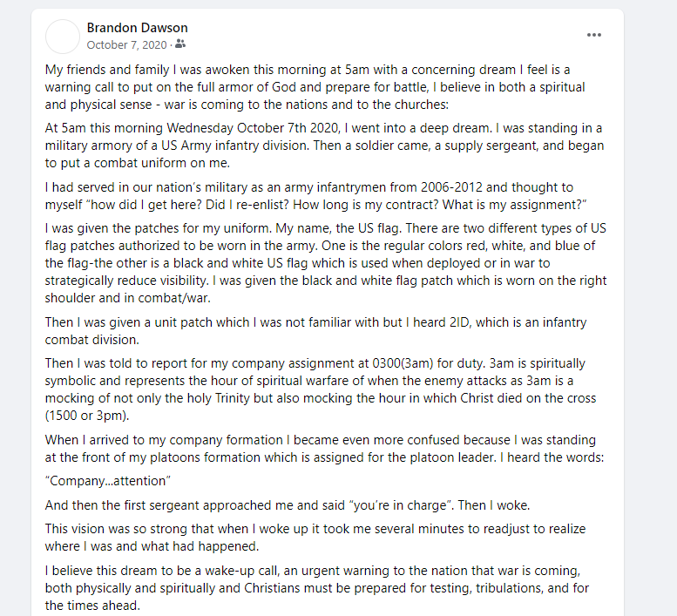Click the paragraph about US flag patches
This screenshot has width=677, height=616.
326,263
